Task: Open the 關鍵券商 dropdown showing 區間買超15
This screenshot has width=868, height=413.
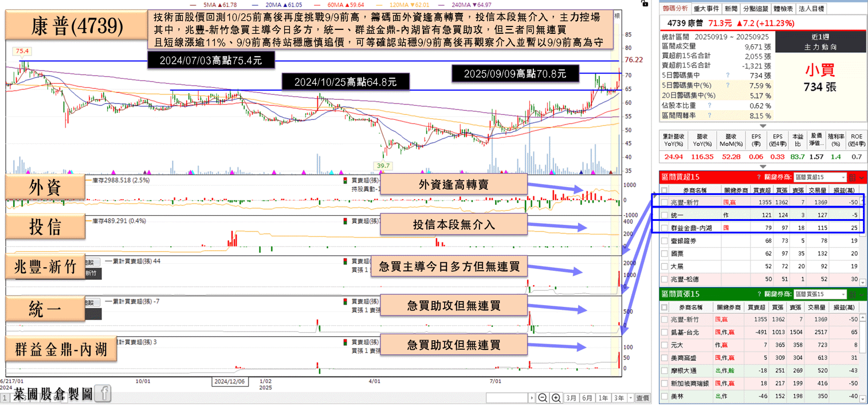Action: click(x=820, y=177)
